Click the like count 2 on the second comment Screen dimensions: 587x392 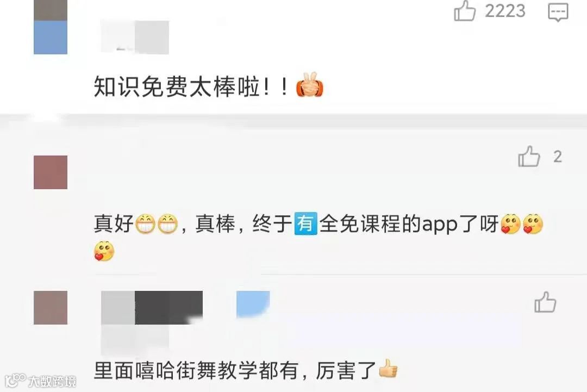pos(558,157)
